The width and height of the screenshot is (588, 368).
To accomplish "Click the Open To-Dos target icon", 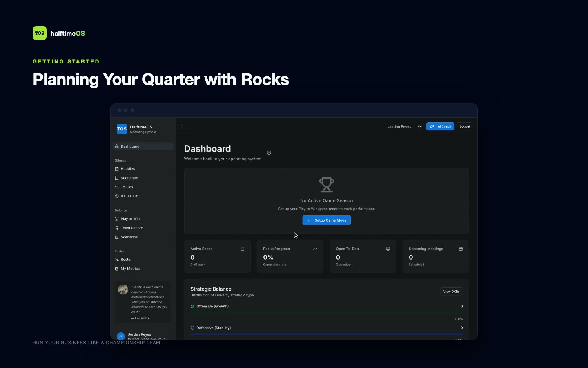I will [388, 249].
